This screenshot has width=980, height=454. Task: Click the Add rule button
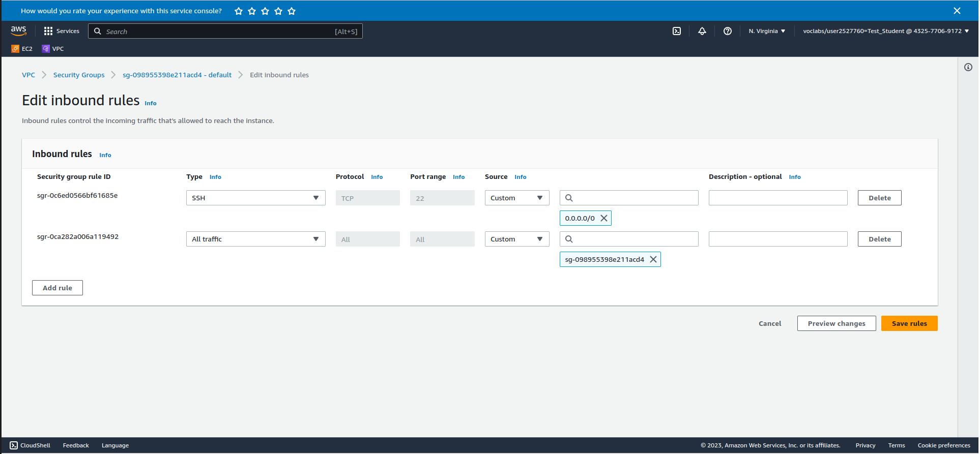pyautogui.click(x=57, y=288)
